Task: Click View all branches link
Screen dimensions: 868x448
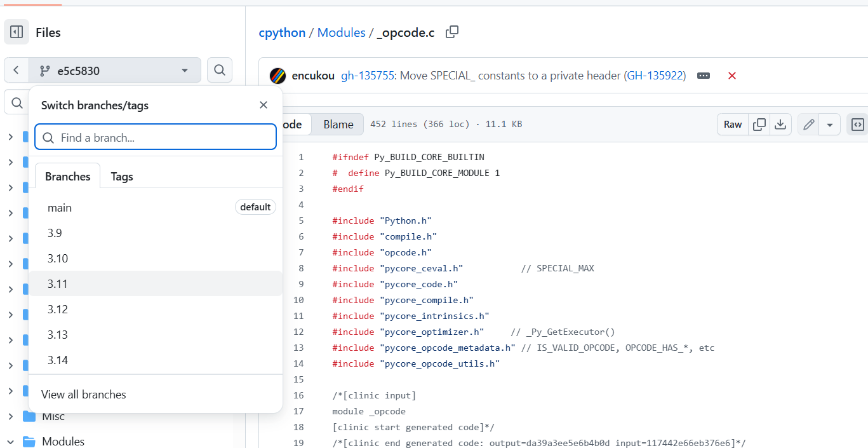Action: pos(84,395)
